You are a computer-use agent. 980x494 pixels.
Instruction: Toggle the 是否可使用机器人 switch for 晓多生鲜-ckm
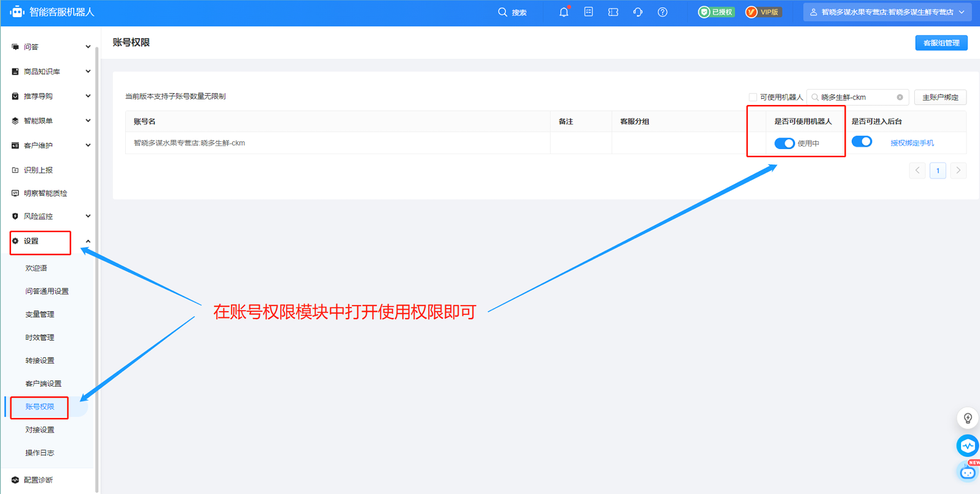[x=784, y=143]
